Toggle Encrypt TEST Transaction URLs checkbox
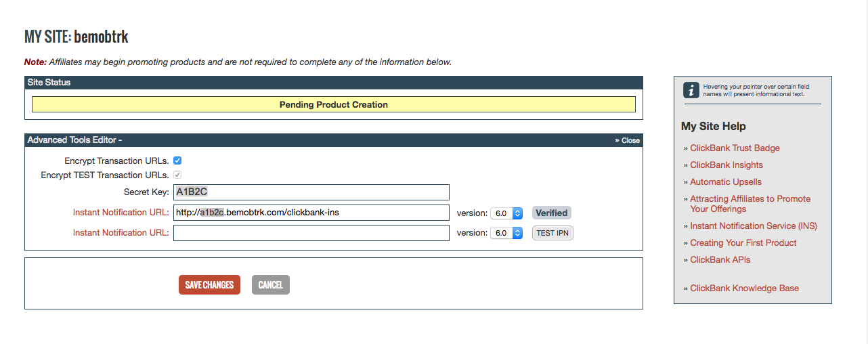The image size is (868, 344). pyautogui.click(x=177, y=175)
